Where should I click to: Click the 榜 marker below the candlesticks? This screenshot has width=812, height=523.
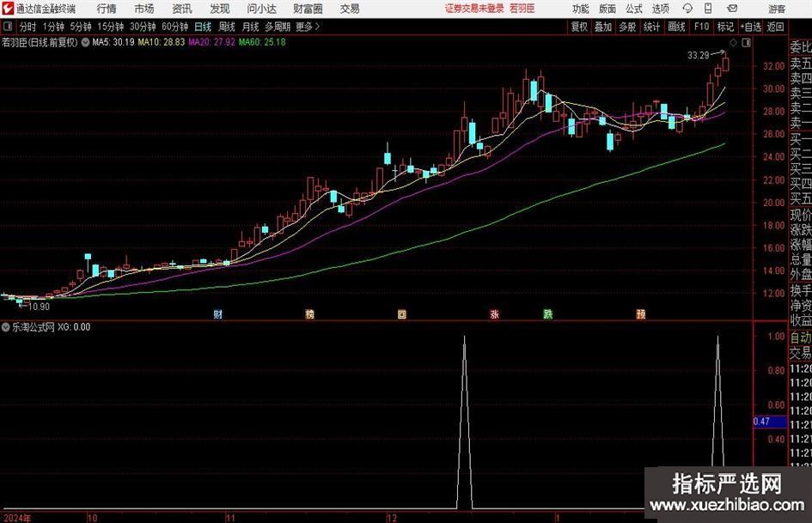[x=309, y=314]
